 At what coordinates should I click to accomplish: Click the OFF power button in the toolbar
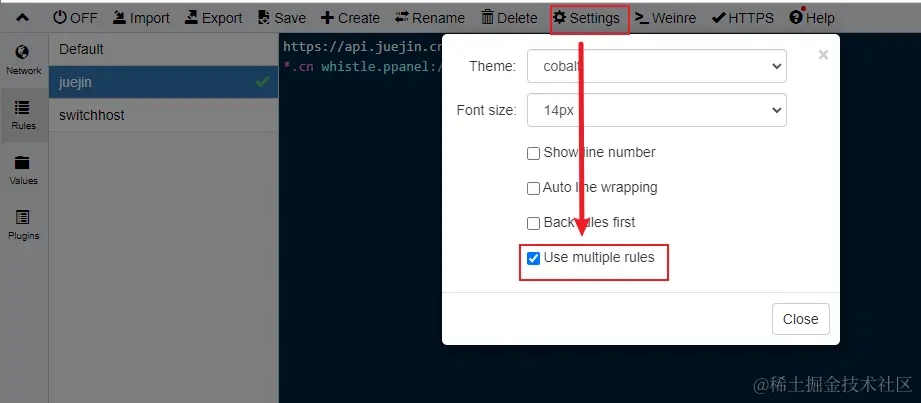coord(75,18)
